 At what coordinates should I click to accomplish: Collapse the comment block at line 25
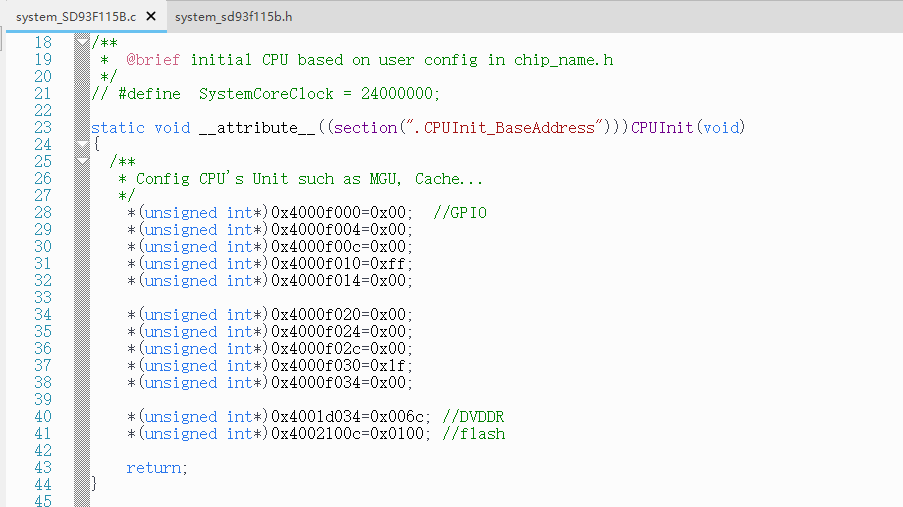[82, 161]
